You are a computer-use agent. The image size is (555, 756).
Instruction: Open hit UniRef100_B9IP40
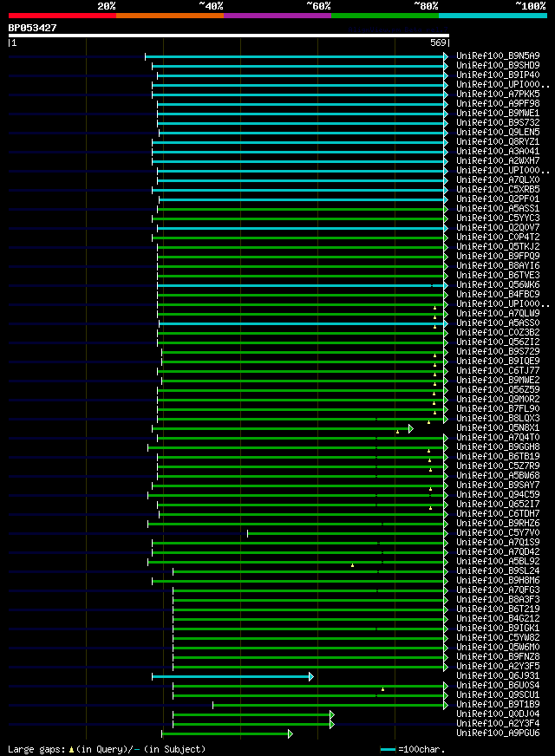click(x=498, y=75)
